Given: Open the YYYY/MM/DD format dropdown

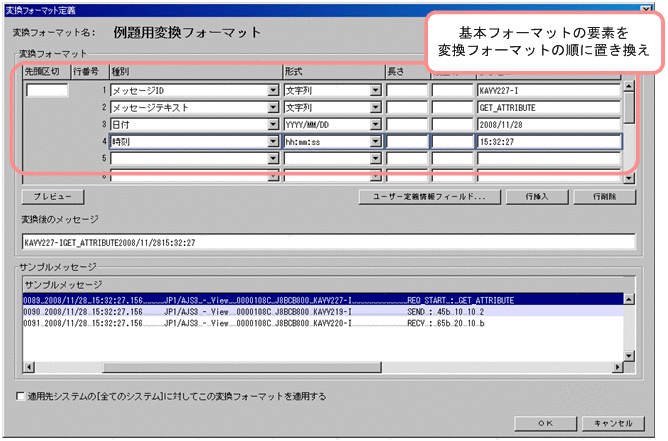Looking at the screenshot, I should point(376,124).
